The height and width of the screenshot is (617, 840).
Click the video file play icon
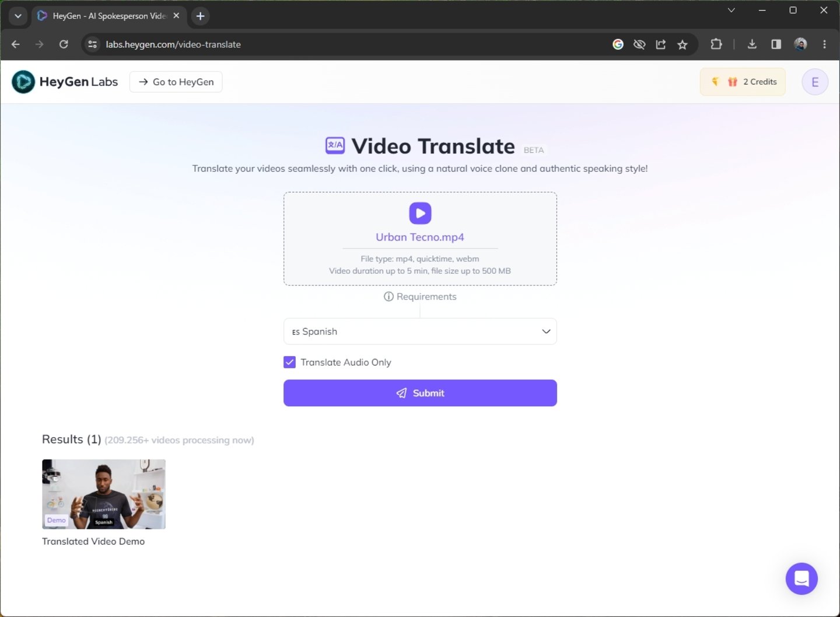(420, 213)
